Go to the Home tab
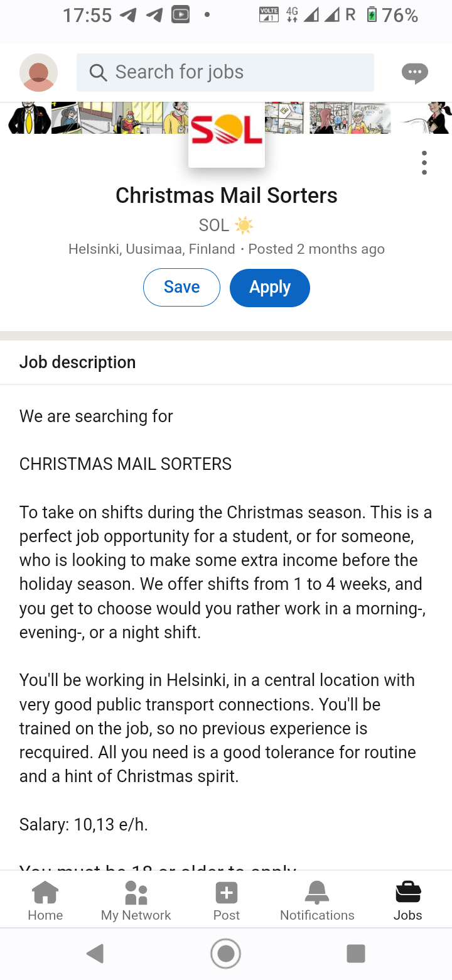This screenshot has width=452, height=980. pyautogui.click(x=45, y=900)
